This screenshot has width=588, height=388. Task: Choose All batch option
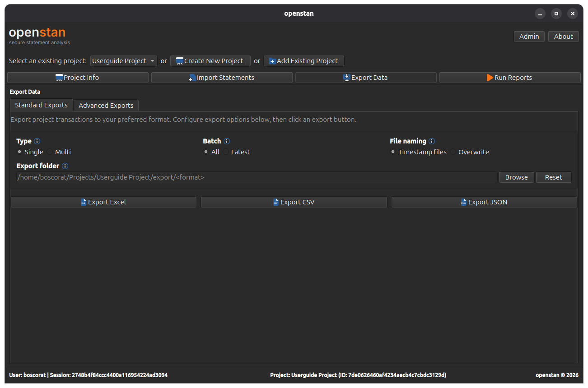pos(211,152)
